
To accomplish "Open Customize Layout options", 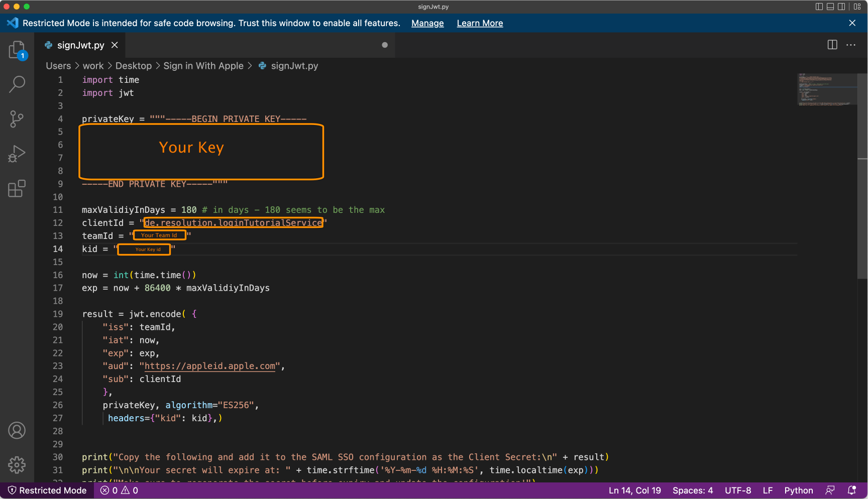I will tap(857, 7).
